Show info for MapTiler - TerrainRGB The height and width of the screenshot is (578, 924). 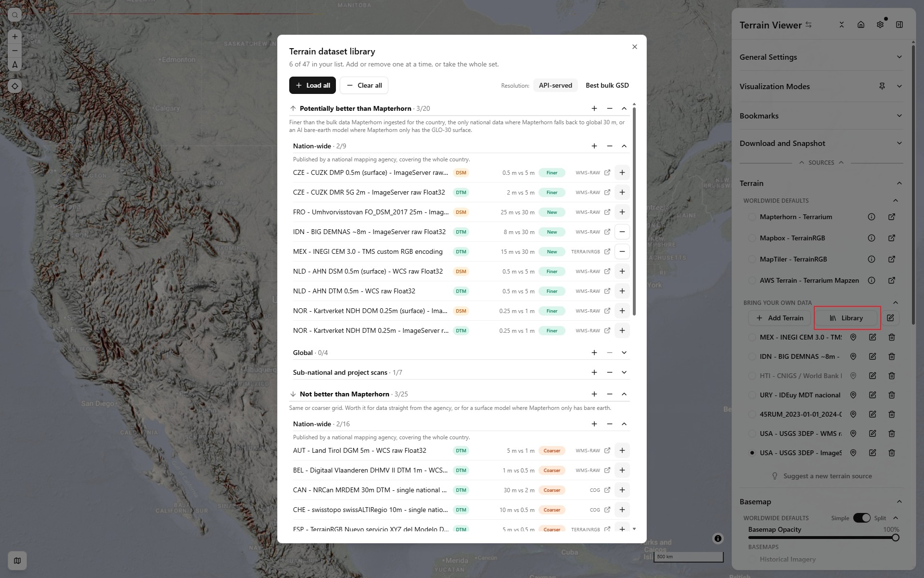point(872,259)
